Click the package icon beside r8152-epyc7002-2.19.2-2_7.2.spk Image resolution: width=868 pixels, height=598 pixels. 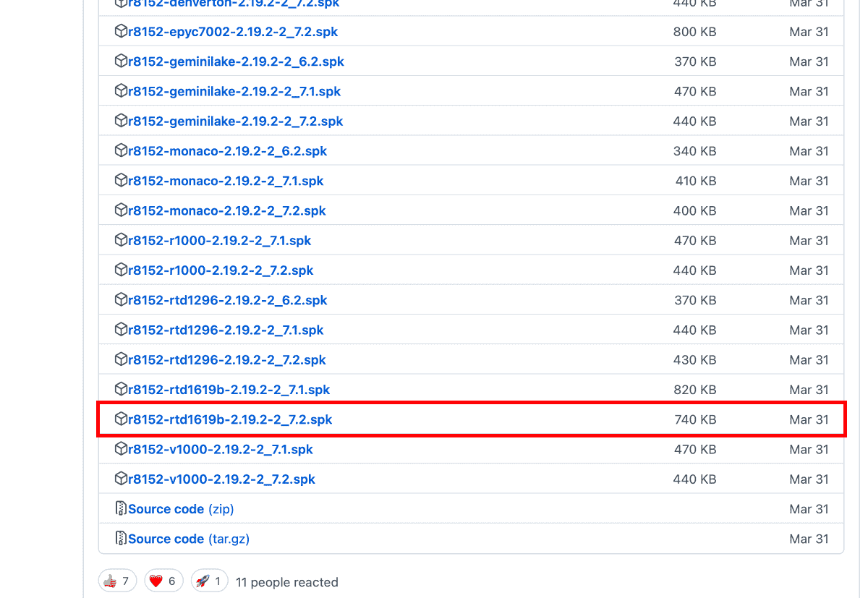121,32
